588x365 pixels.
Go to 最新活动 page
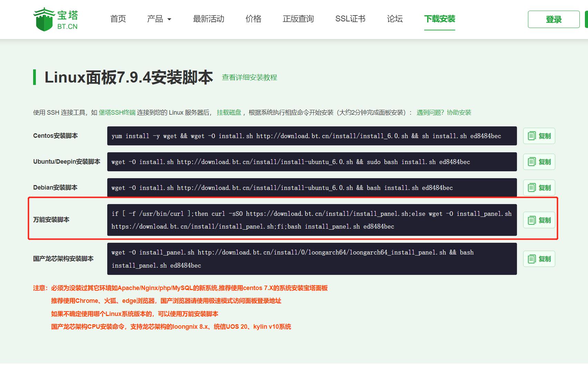208,19
